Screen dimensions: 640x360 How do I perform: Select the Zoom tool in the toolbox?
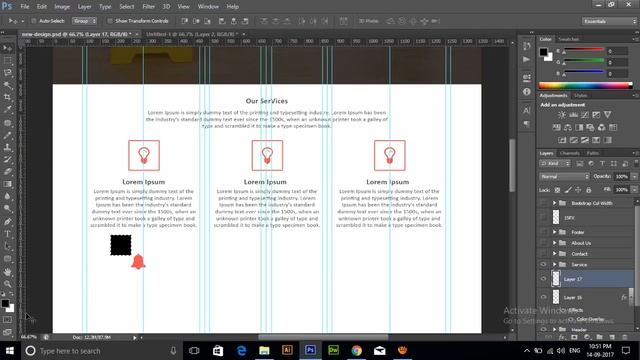pyautogui.click(x=7, y=284)
